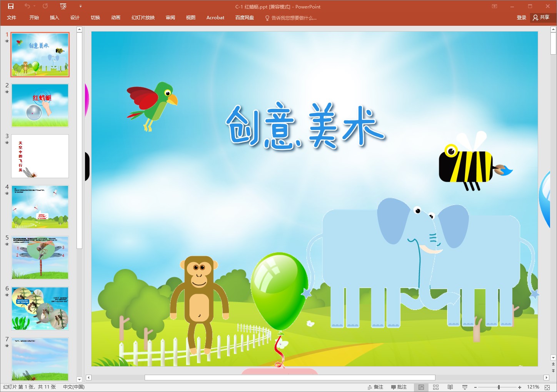Click the animation star icon beside slide 1
Screen dimensions: 557x392
click(7, 41)
